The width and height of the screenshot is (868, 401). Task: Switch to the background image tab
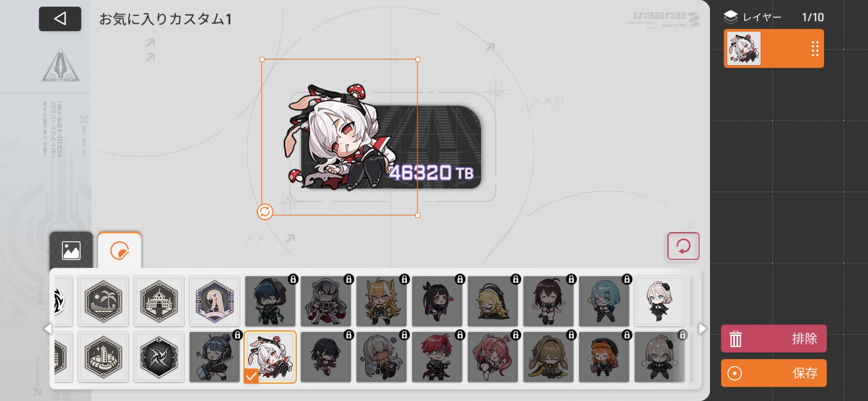[x=71, y=250]
